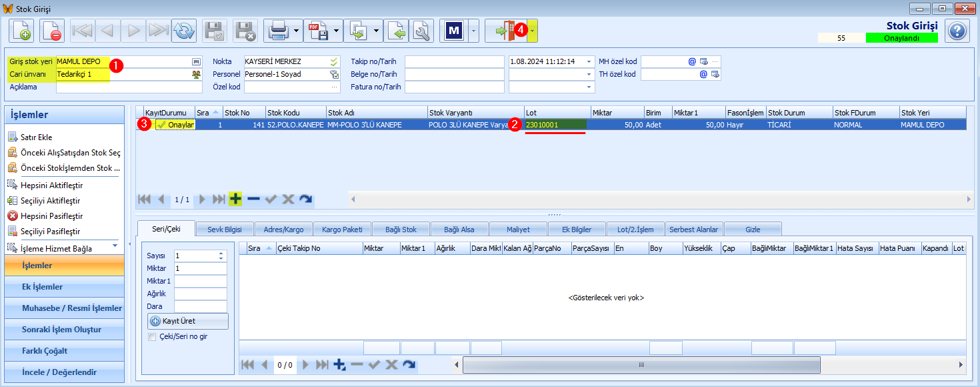Click Seçiliyi Aktifleştir action

coord(44,200)
